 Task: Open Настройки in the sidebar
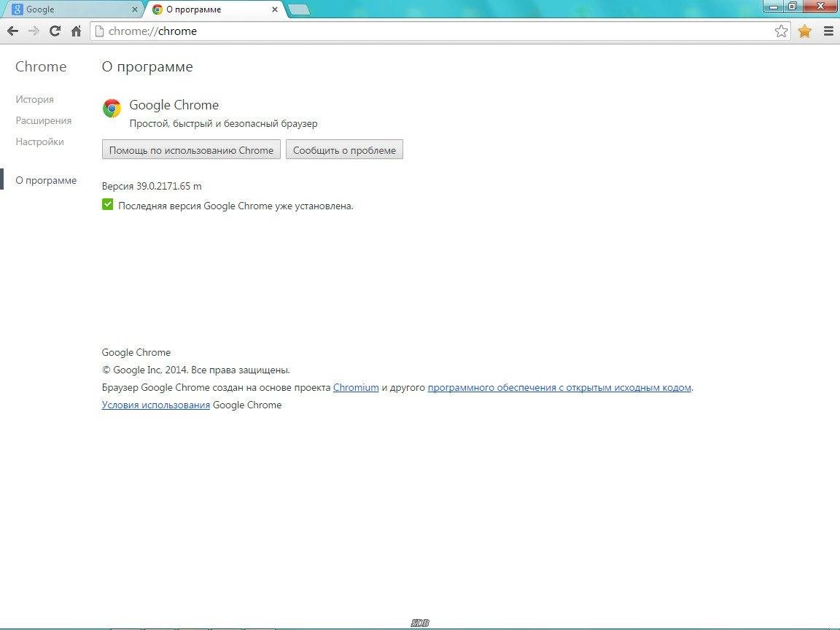coord(39,141)
